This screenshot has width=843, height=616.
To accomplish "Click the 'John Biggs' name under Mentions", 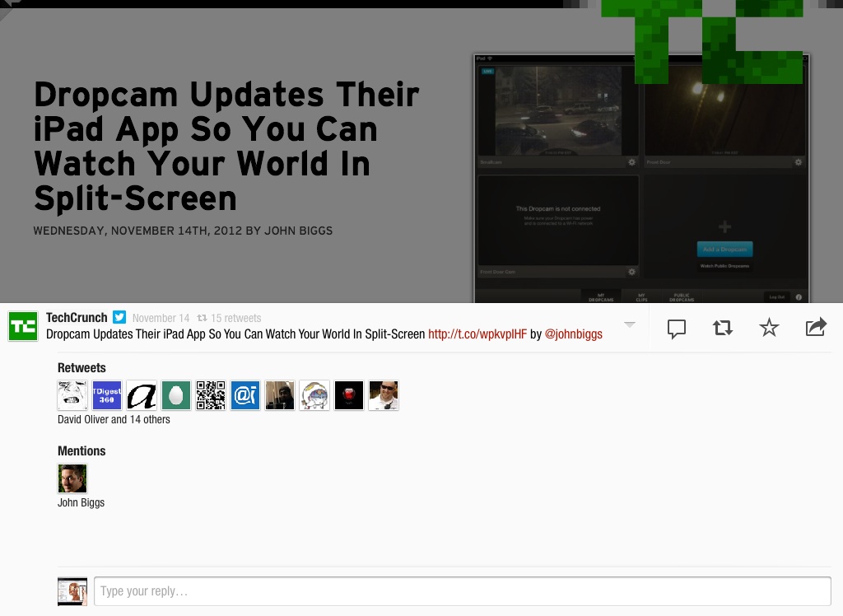I will pos(82,502).
